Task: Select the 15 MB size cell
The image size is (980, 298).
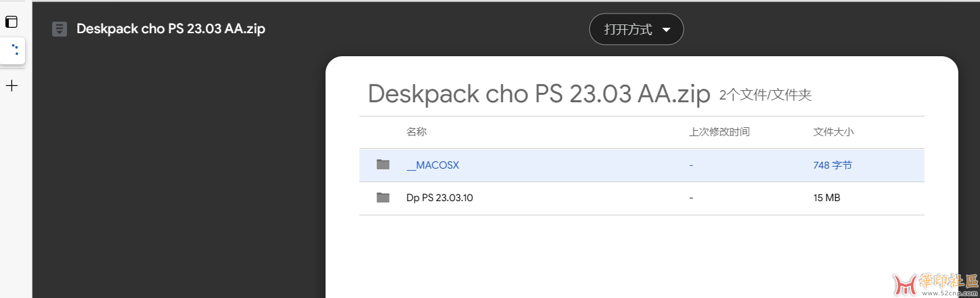Action: (x=826, y=198)
